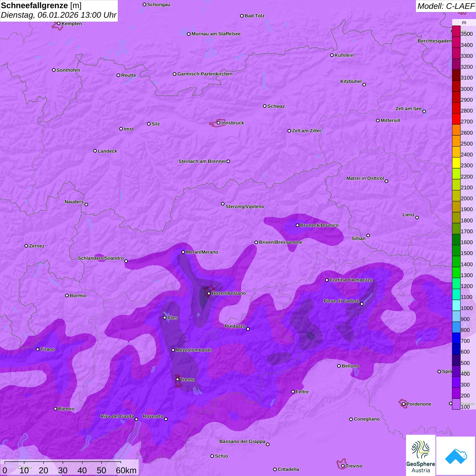Click the Modell: C-LAEF label
This screenshot has width=476, height=476.
click(446, 6)
